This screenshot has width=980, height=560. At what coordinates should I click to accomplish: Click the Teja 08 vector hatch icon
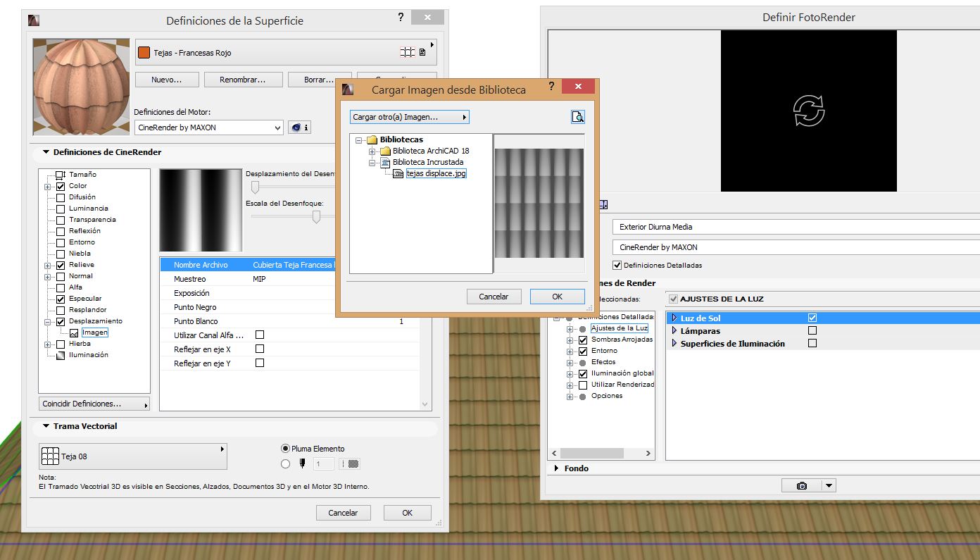click(50, 456)
